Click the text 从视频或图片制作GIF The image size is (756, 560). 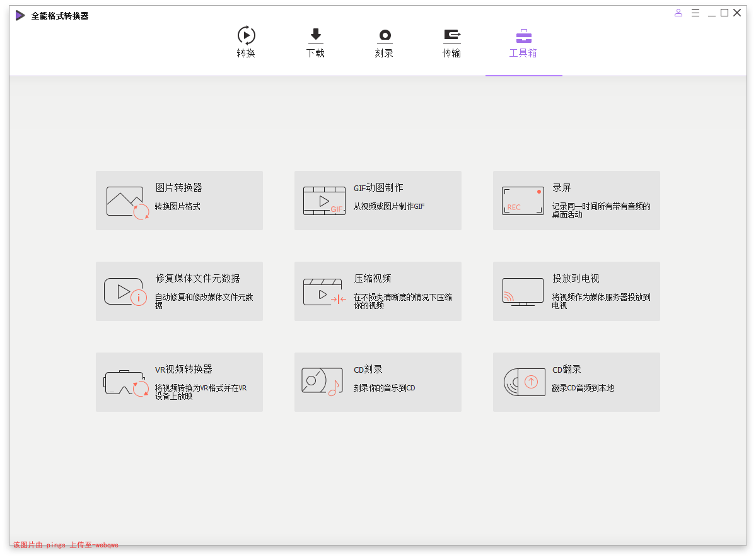(x=389, y=206)
